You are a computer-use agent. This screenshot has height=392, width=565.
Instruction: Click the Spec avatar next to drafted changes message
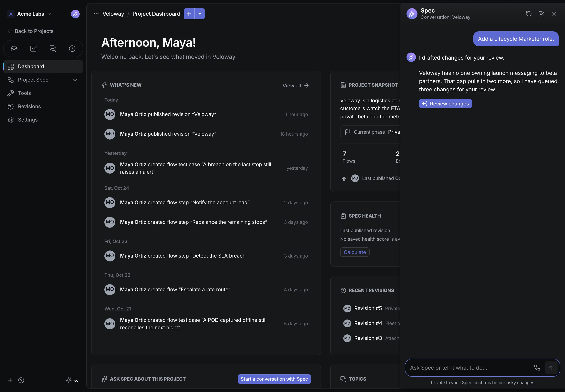coord(411,57)
